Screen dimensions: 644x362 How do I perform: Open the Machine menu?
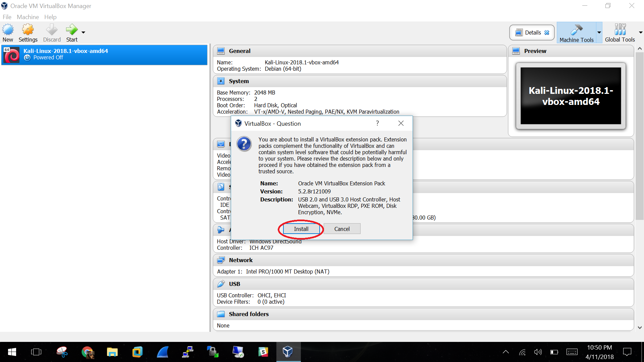pos(28,17)
